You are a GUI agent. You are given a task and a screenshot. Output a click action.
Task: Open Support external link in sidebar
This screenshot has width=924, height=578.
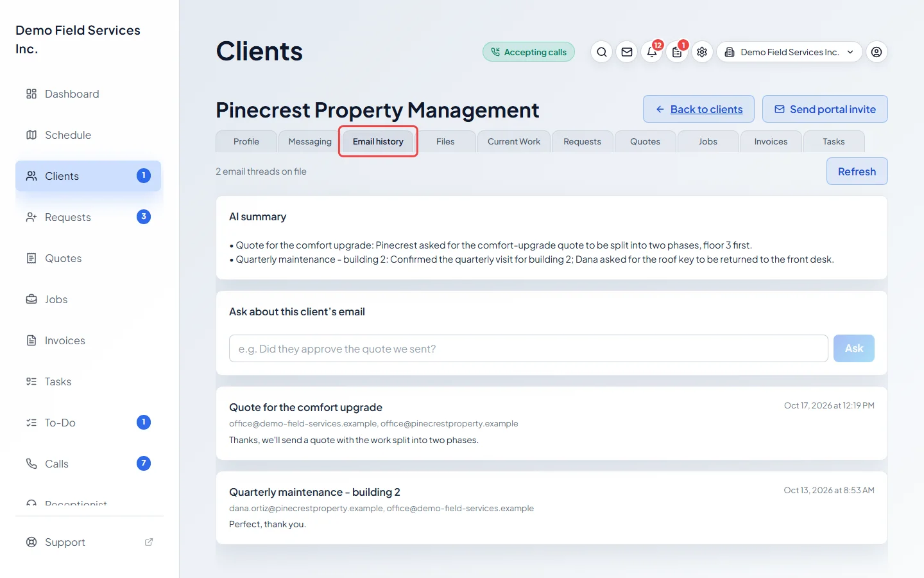(89, 542)
